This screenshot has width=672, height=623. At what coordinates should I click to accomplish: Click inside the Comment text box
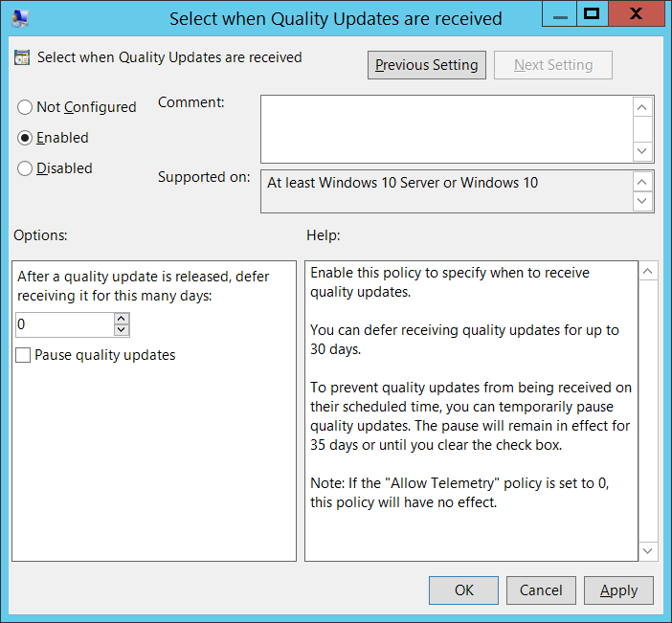[x=446, y=128]
